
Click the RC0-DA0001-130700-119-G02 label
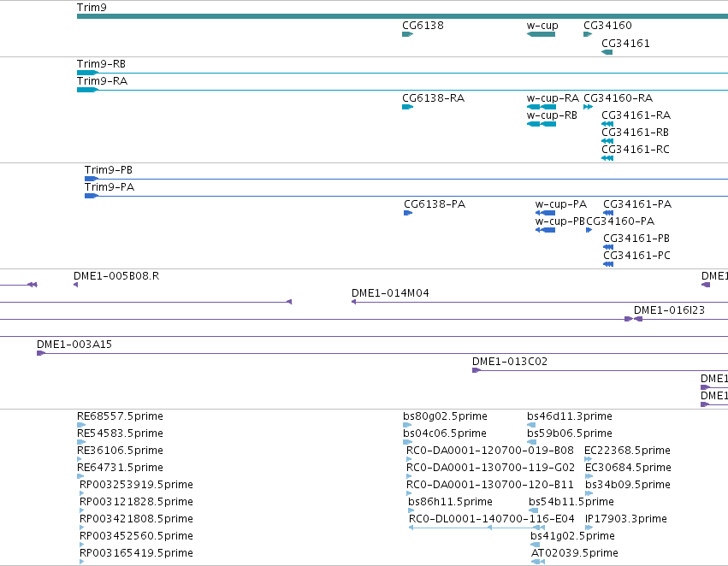coord(490,468)
